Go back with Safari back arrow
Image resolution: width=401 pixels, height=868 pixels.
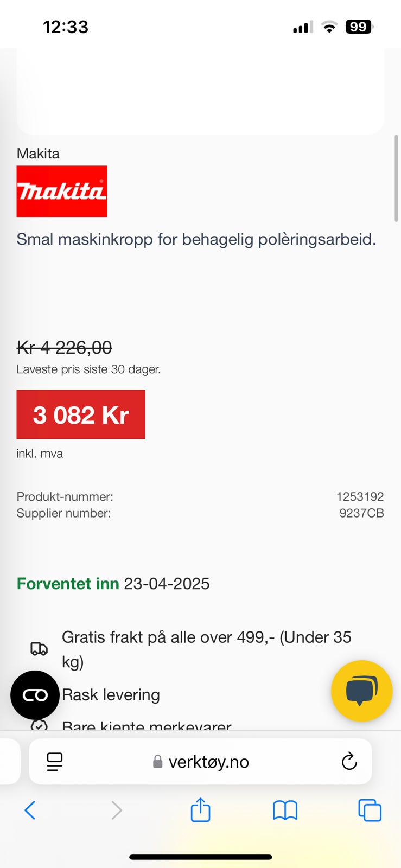pos(30,810)
